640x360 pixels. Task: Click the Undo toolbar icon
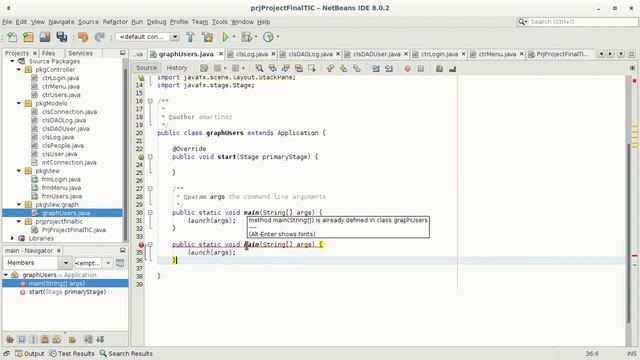pyautogui.click(x=83, y=37)
